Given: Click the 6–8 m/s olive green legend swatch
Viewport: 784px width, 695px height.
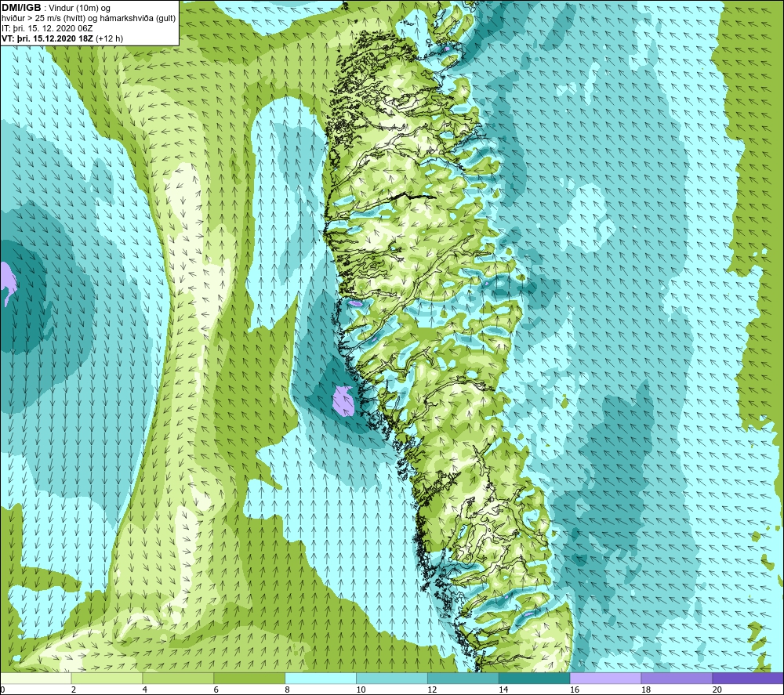Looking at the screenshot, I should 249,678.
